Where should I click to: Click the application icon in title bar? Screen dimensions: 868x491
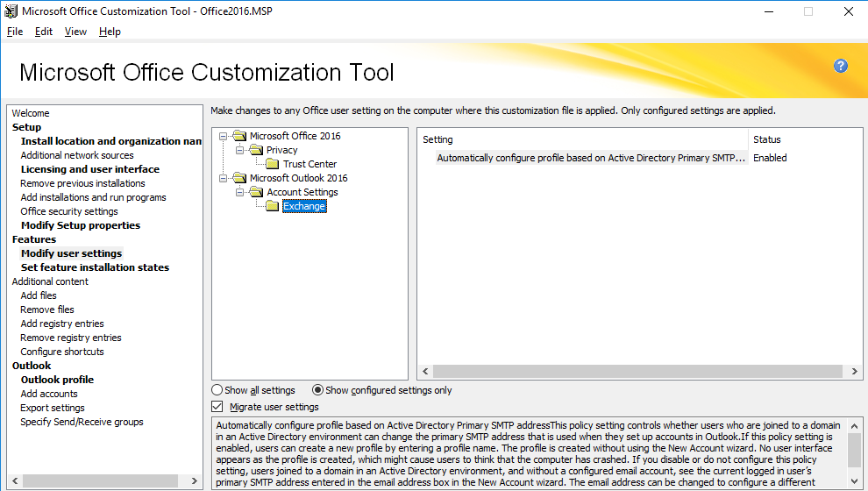[11, 11]
